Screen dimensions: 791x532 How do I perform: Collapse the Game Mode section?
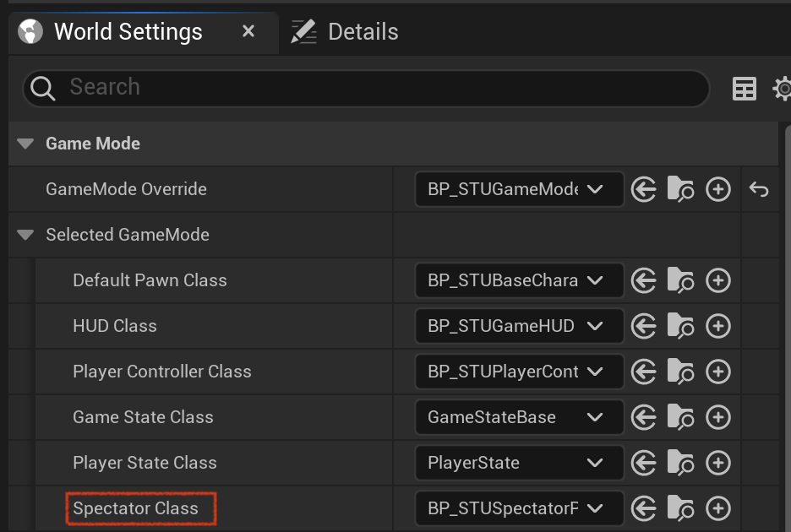[x=25, y=144]
